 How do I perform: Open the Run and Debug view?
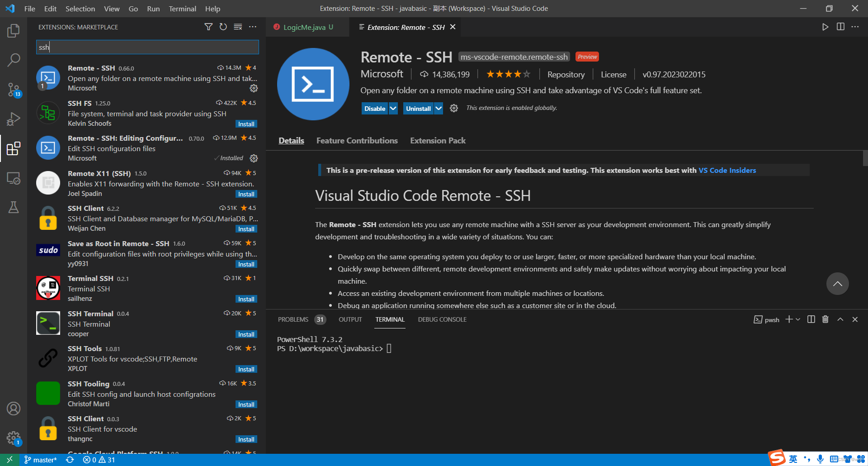click(14, 119)
